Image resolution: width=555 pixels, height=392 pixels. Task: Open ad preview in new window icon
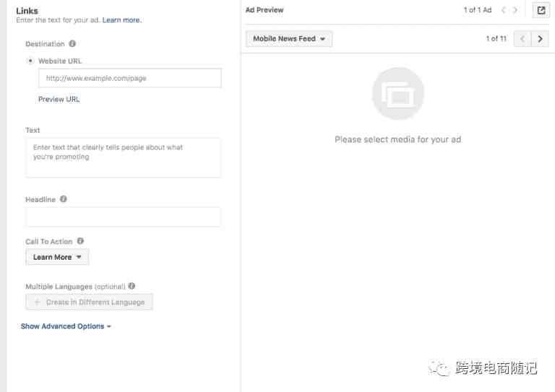(541, 10)
